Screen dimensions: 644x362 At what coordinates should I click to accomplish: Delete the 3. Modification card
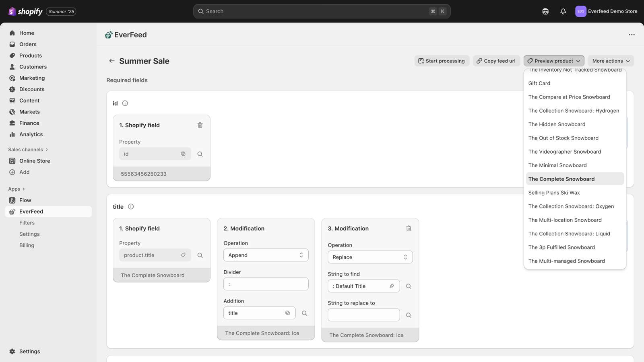[x=409, y=228]
